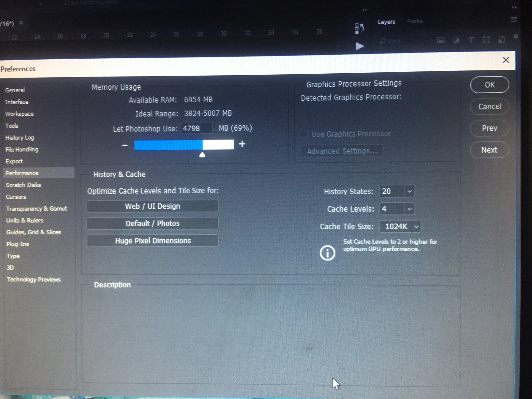This screenshot has width=532, height=399.
Task: Collapse the panel dock double-arrow above Layers
Action: point(514,7)
